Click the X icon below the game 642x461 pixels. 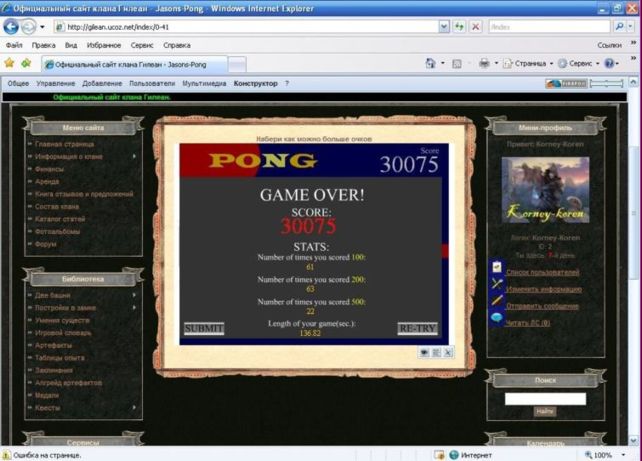pyautogui.click(x=448, y=353)
